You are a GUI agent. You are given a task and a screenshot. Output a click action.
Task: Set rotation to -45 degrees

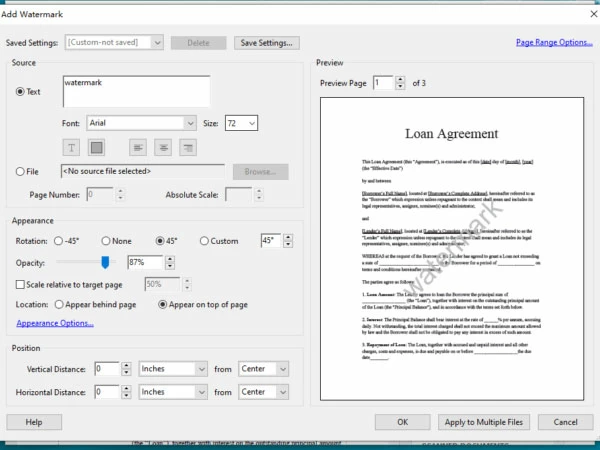pyautogui.click(x=59, y=241)
